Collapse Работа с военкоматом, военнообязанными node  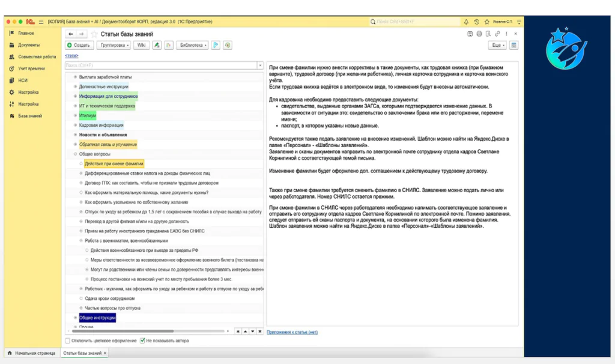[x=81, y=241]
